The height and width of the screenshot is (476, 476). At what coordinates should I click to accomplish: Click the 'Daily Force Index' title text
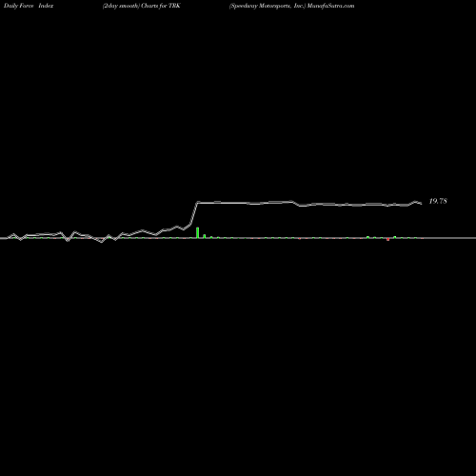(x=29, y=6)
